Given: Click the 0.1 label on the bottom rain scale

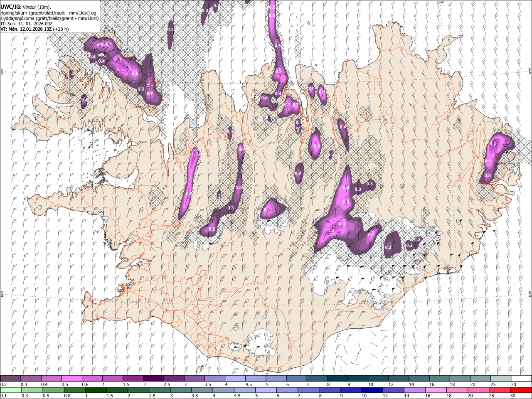Looking at the screenshot, I should pyautogui.click(x=3, y=396).
